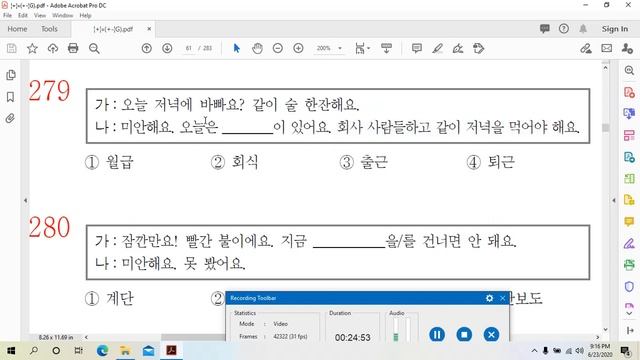Share with others person icon
Screen dimensions: 640x360
[x=627, y=49]
